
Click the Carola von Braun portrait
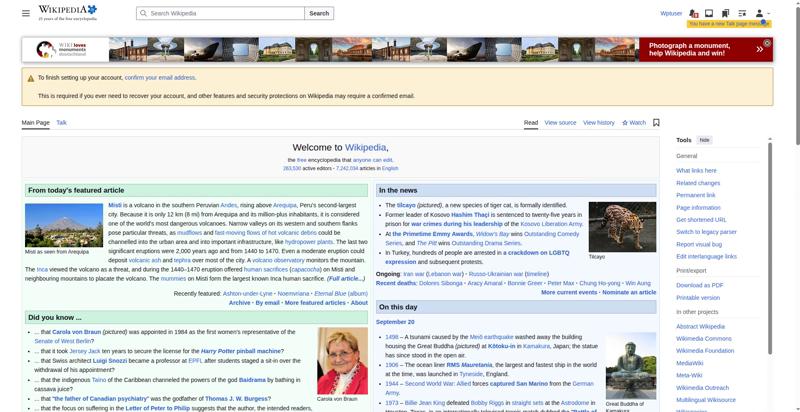tap(342, 361)
